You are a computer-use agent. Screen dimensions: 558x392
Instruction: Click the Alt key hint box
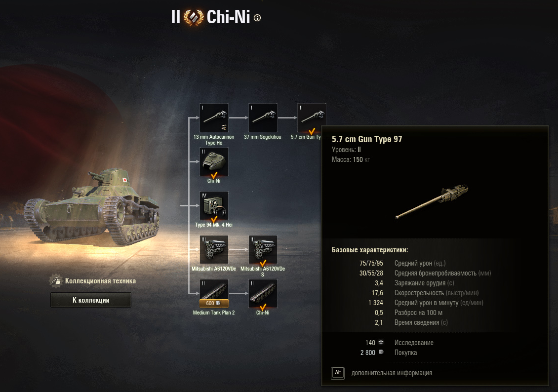tap(338, 373)
